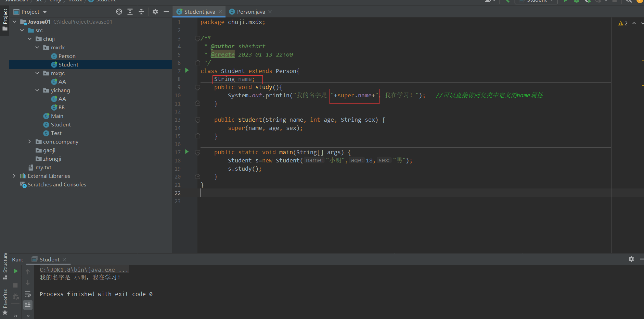The height and width of the screenshot is (319, 644).
Task: Click Select Opened File target icon
Action: [x=119, y=12]
